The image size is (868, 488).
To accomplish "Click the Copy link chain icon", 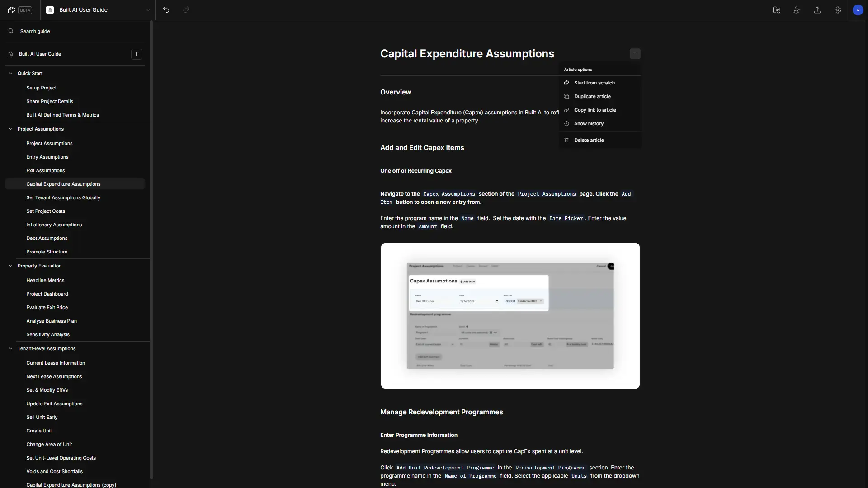I will pos(566,110).
